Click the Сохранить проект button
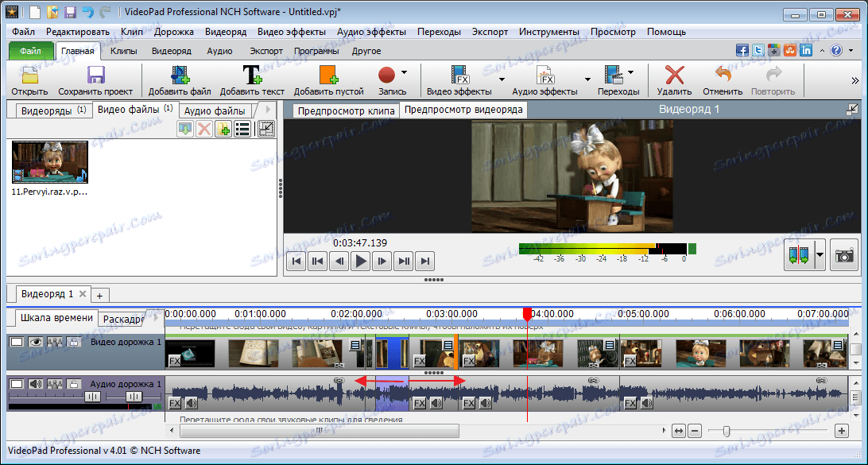The width and height of the screenshot is (868, 465). 95,80
